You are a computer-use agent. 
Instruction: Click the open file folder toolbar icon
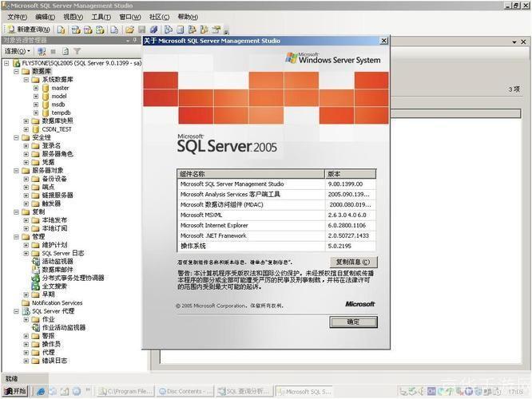(x=129, y=30)
